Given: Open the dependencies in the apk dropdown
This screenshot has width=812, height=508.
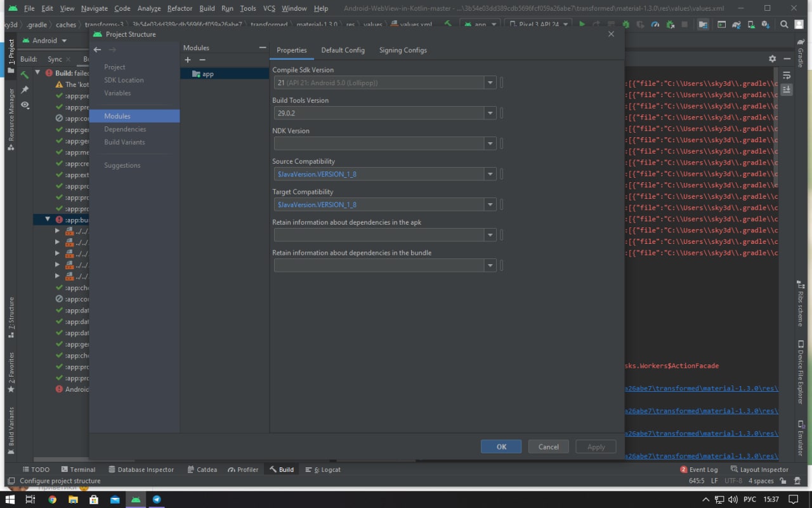Looking at the screenshot, I should coord(490,235).
